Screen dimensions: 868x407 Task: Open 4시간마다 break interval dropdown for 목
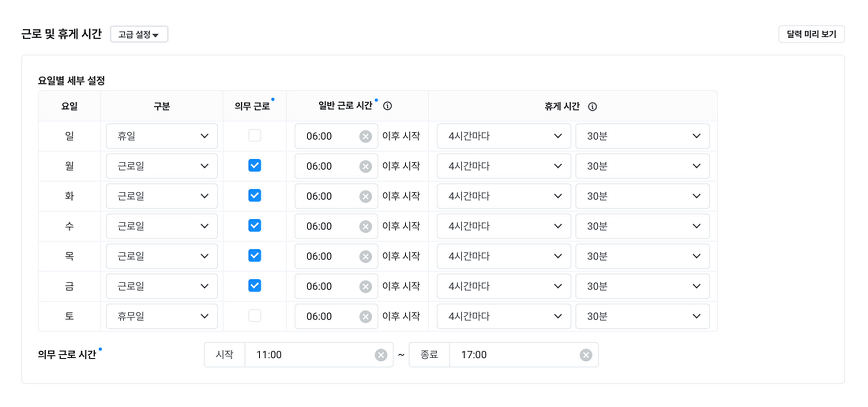point(504,256)
